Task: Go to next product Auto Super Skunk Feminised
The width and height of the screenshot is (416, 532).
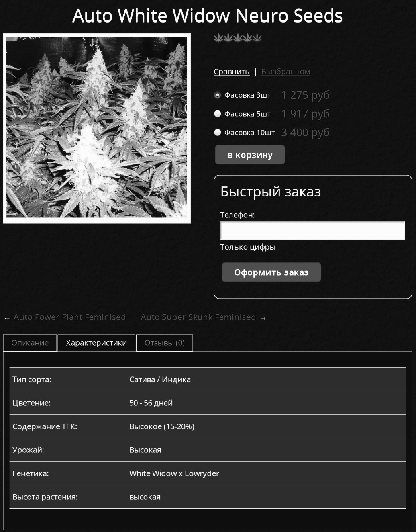Action: [x=198, y=317]
